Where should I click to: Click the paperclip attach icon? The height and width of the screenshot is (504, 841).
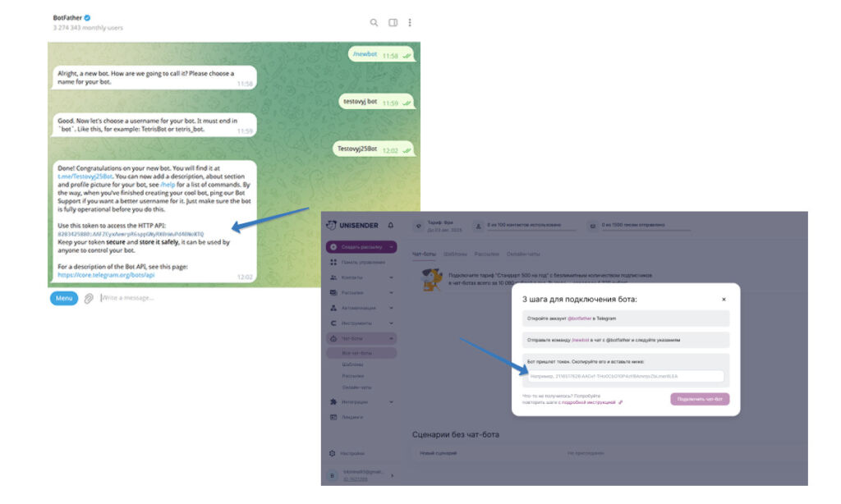89,298
